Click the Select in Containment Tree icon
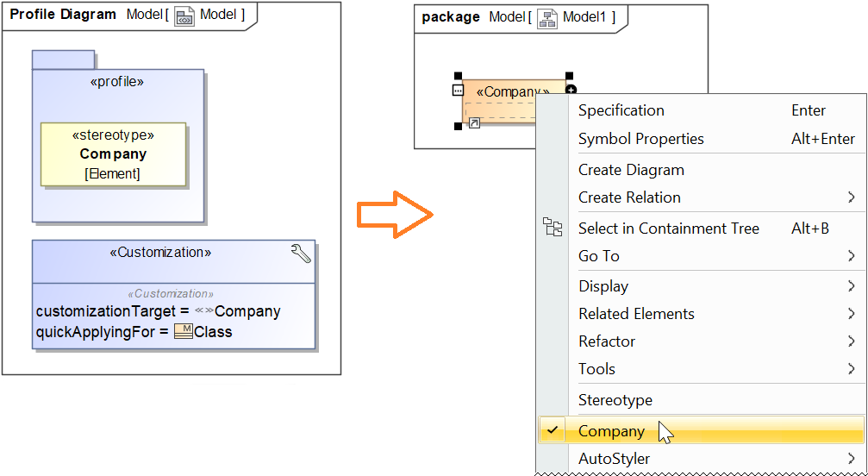 pyautogui.click(x=552, y=228)
